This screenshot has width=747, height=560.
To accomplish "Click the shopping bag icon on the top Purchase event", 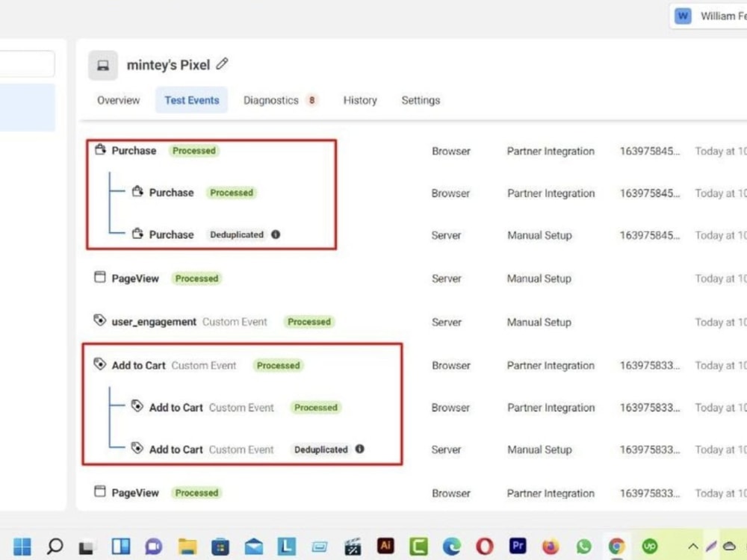I will pyautogui.click(x=99, y=150).
